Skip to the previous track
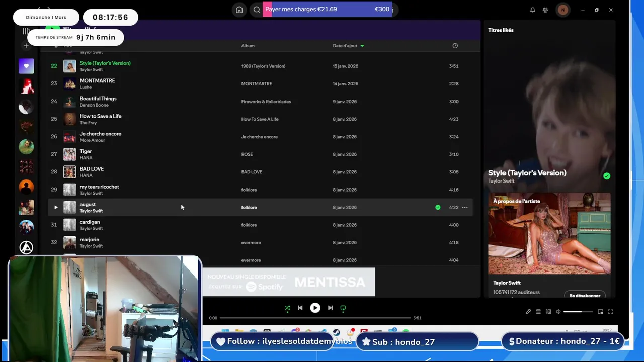The width and height of the screenshot is (644, 362). click(300, 308)
